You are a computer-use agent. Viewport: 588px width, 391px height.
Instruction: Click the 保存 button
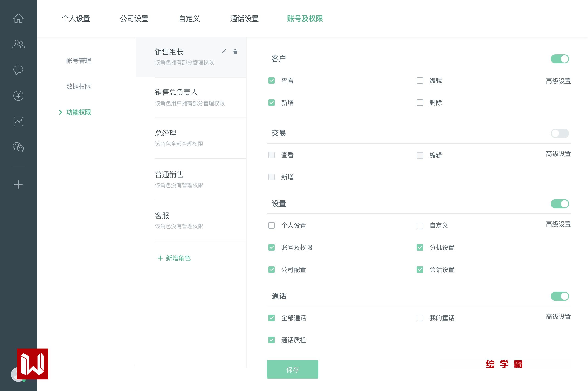(292, 369)
